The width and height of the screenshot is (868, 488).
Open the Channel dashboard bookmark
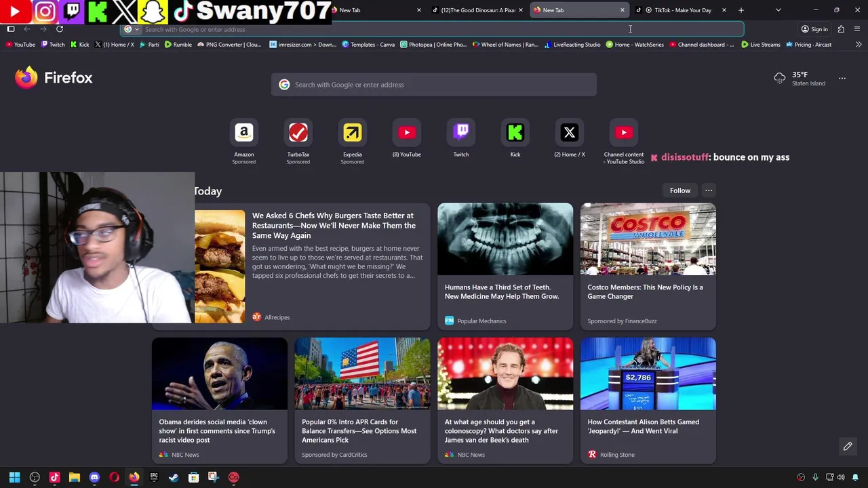pyautogui.click(x=701, y=45)
